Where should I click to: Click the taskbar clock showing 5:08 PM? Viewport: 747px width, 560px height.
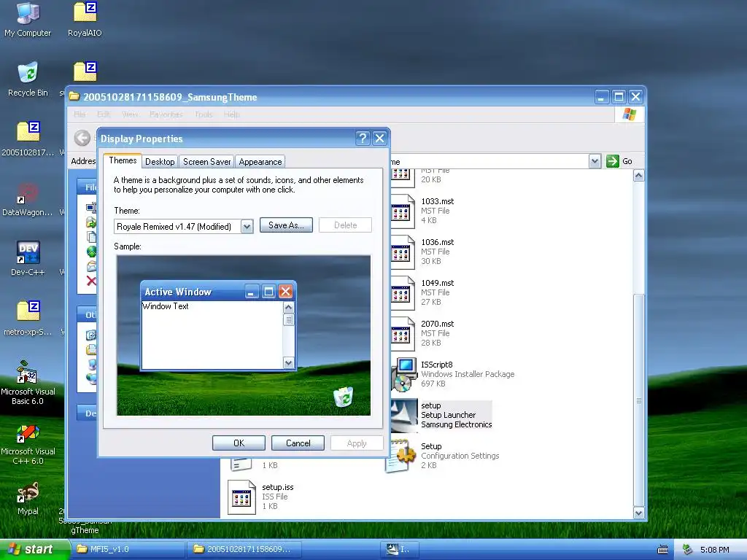tap(715, 550)
